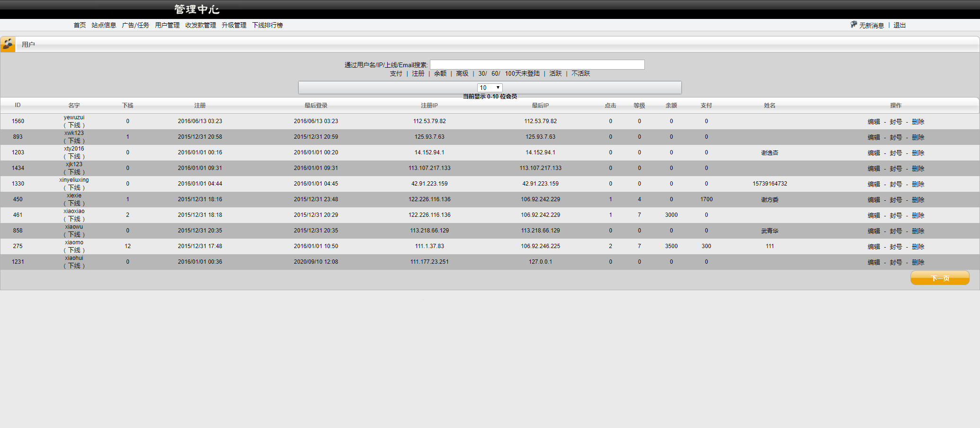The height and width of the screenshot is (428, 980).
Task: Open 下线 link under xiaoxiao
Action: (74, 219)
